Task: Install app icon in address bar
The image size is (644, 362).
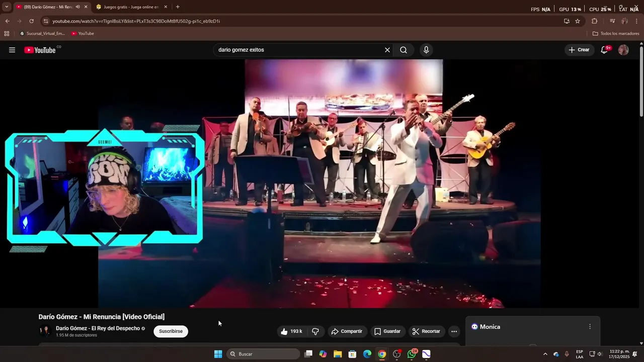Action: [567, 21]
